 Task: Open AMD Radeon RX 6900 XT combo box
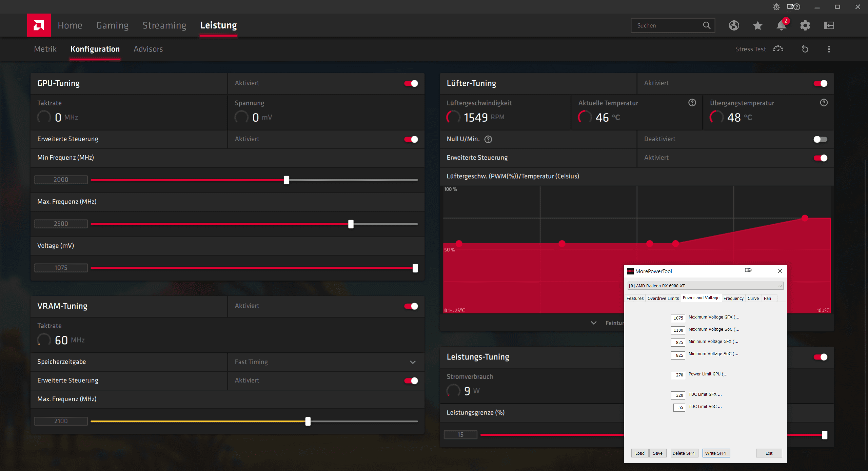[705, 286]
